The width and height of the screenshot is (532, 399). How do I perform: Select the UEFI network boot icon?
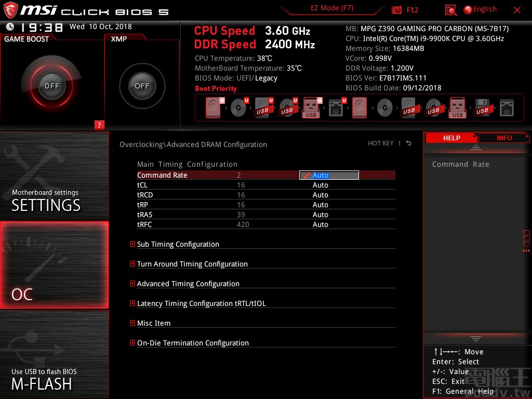(337, 108)
